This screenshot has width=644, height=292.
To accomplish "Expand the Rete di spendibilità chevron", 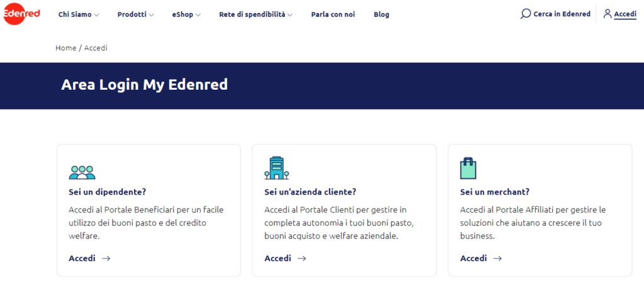I will pos(289,15).
